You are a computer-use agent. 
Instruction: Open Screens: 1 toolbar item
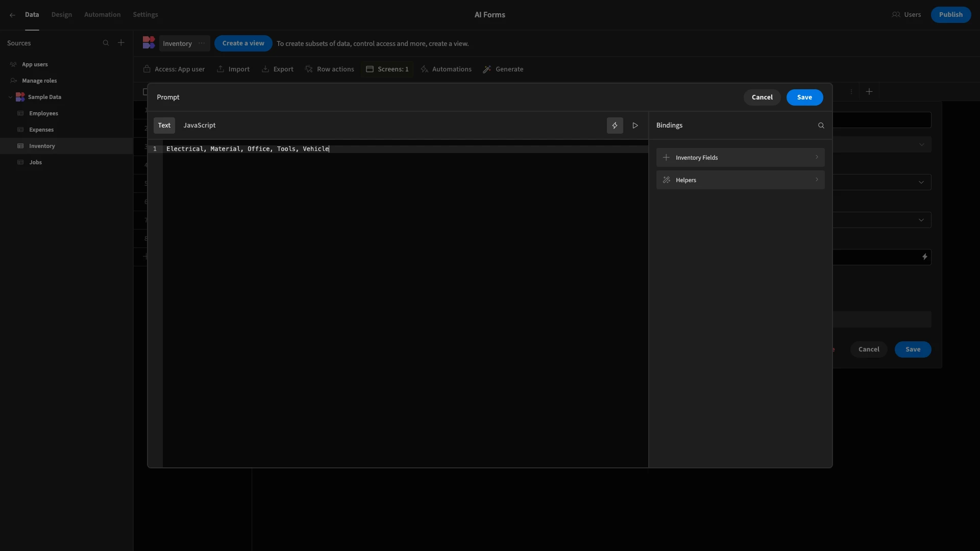[387, 69]
